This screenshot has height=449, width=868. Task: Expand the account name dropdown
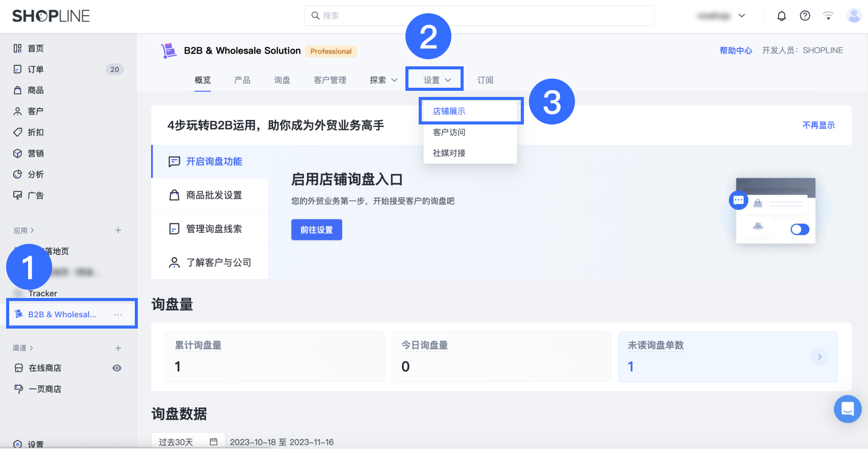point(742,16)
